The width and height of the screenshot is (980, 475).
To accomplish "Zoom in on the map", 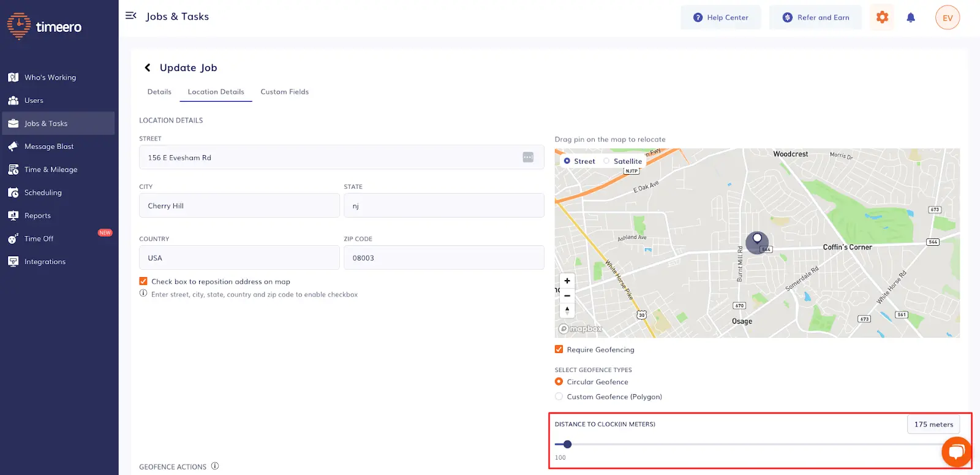I will [x=567, y=281].
